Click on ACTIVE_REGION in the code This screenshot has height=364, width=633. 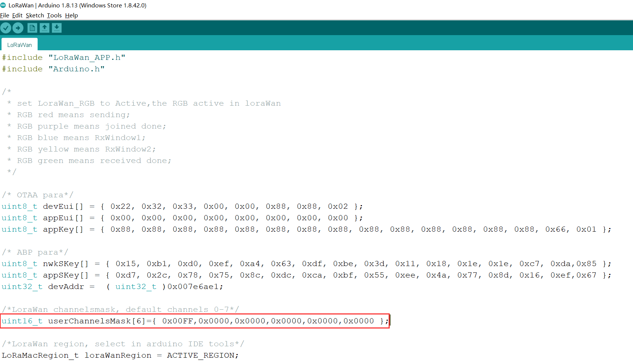[200, 356]
